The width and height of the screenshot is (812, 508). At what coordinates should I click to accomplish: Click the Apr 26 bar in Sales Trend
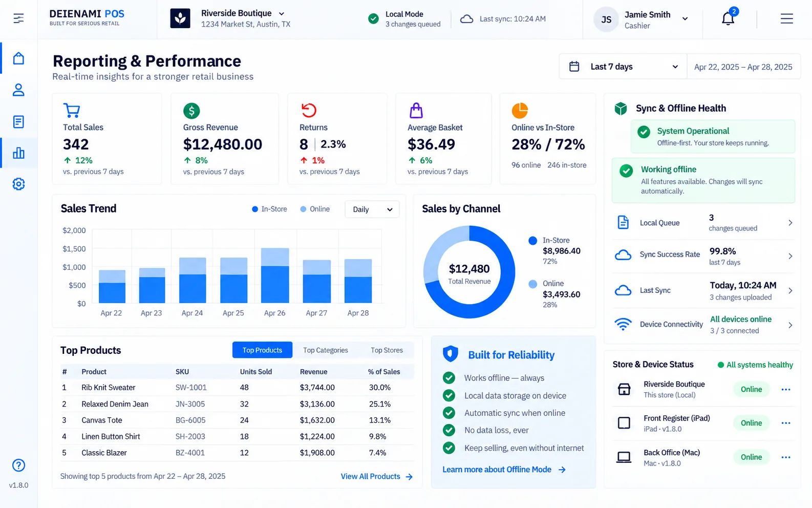(x=275, y=276)
